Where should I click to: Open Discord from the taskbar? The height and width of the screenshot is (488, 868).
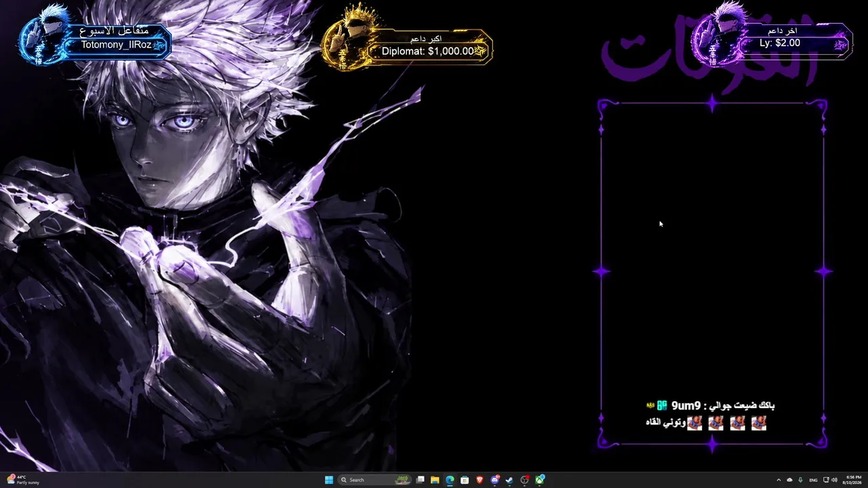tap(495, 480)
